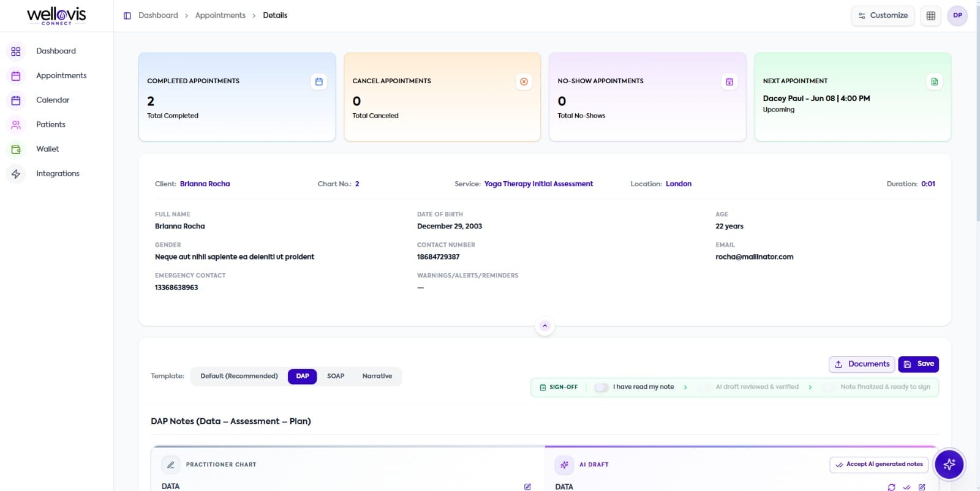Open the grid layout icon in header
This screenshot has height=491, width=980.
pyautogui.click(x=931, y=16)
